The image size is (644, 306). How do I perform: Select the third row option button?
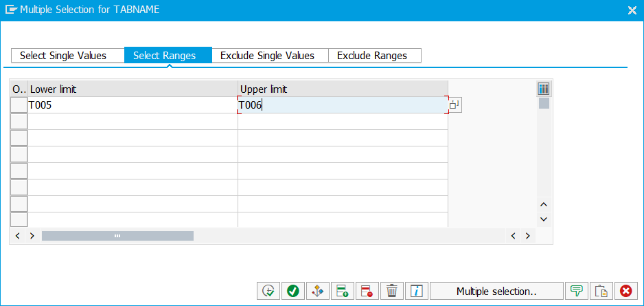click(x=19, y=138)
